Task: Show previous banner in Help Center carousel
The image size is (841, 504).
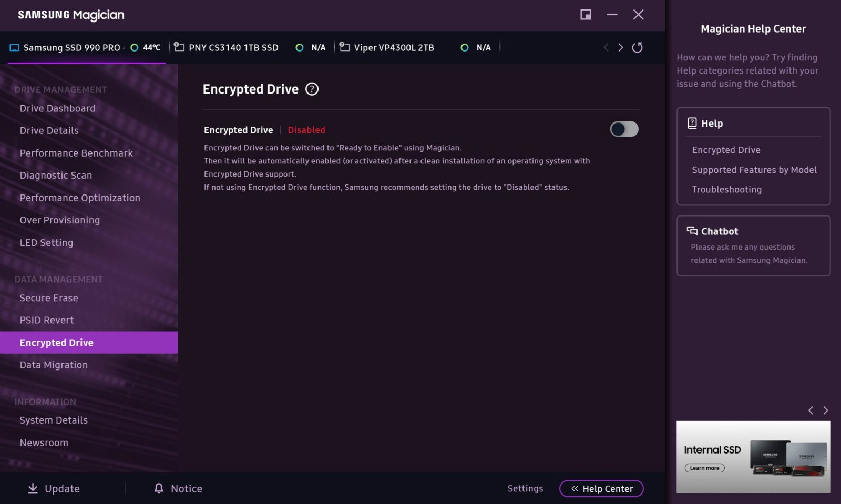Action: (x=811, y=410)
